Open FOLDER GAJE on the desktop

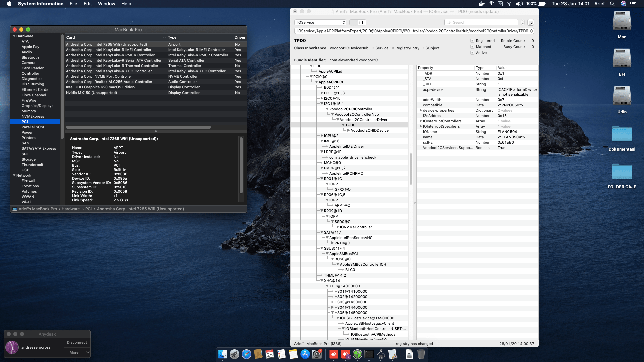click(622, 171)
